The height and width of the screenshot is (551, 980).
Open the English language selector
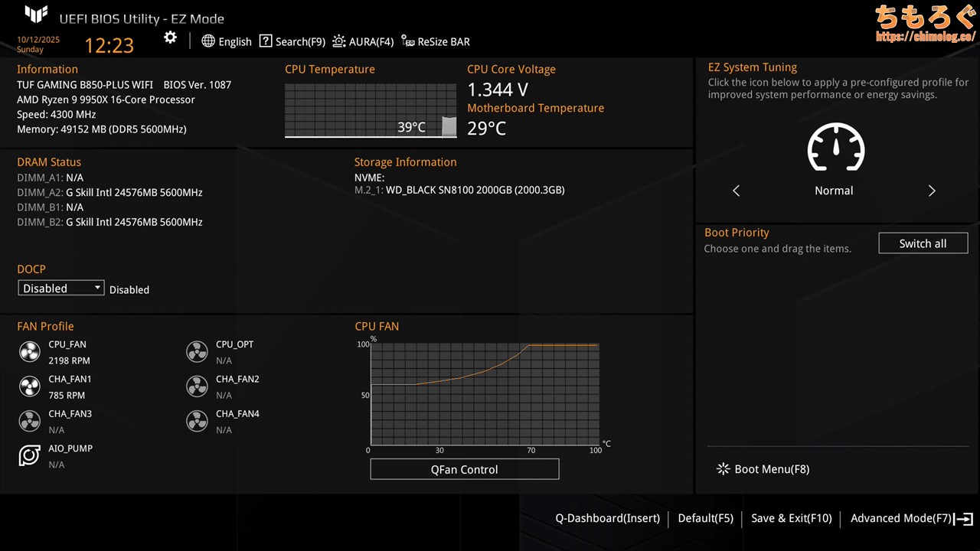[227, 41]
